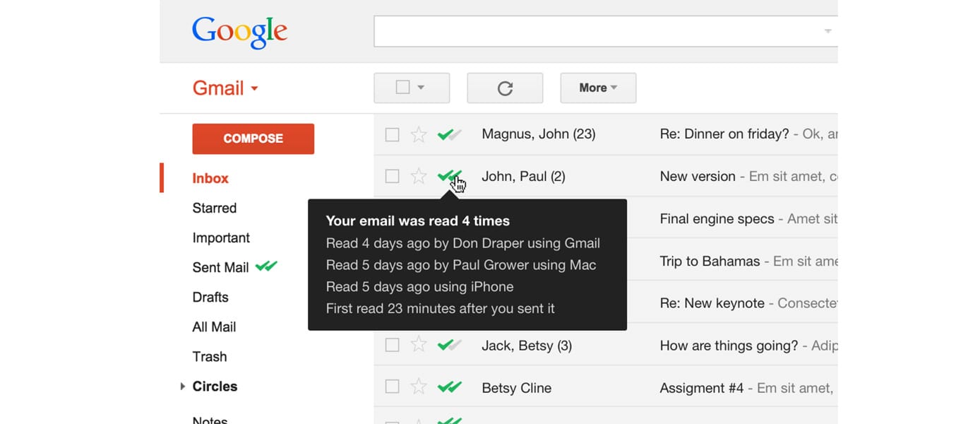The width and height of the screenshot is (980, 424).
Task: Toggle the select-all checkbox in toolbar
Action: click(402, 88)
